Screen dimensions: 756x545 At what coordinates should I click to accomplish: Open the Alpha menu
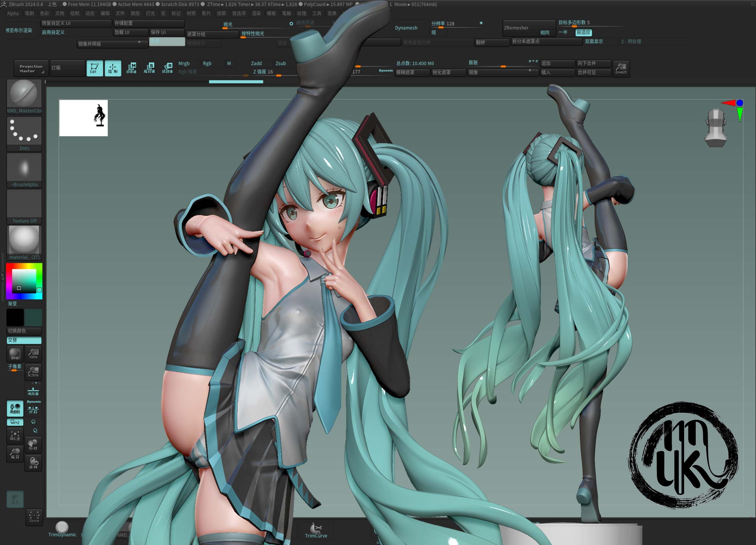coord(13,13)
